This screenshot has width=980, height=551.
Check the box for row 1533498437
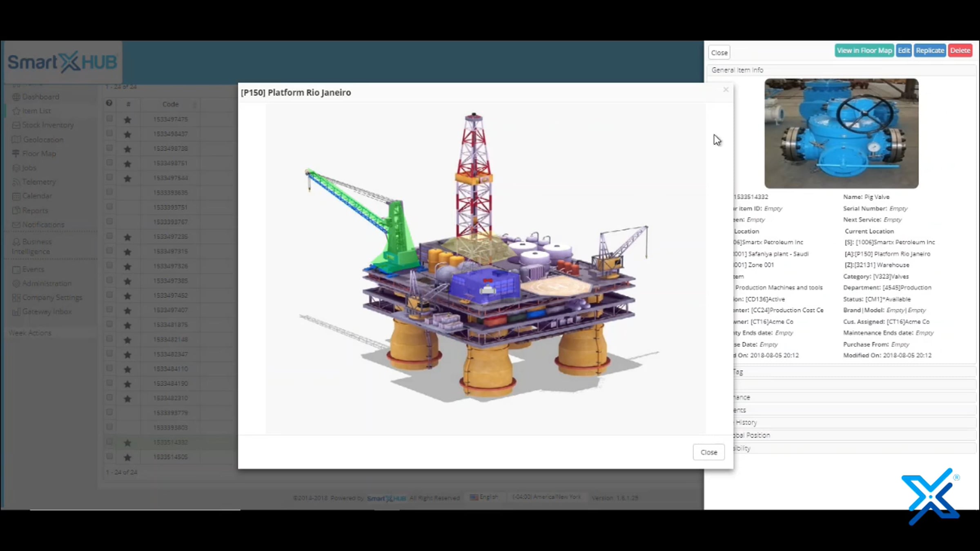coord(109,133)
